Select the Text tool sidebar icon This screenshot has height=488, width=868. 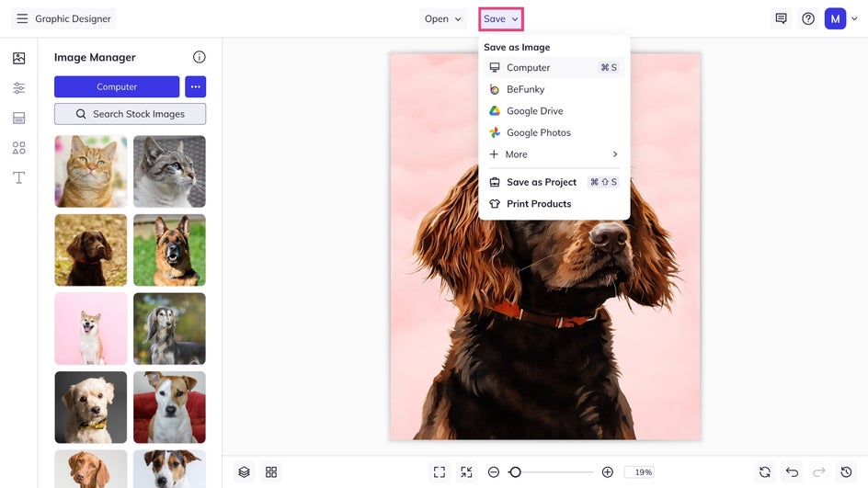pos(18,177)
